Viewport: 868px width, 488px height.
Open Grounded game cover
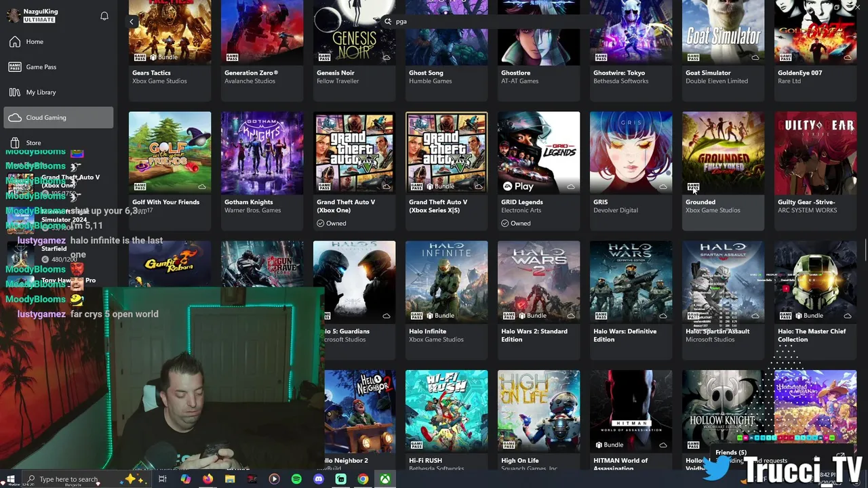coord(723,152)
